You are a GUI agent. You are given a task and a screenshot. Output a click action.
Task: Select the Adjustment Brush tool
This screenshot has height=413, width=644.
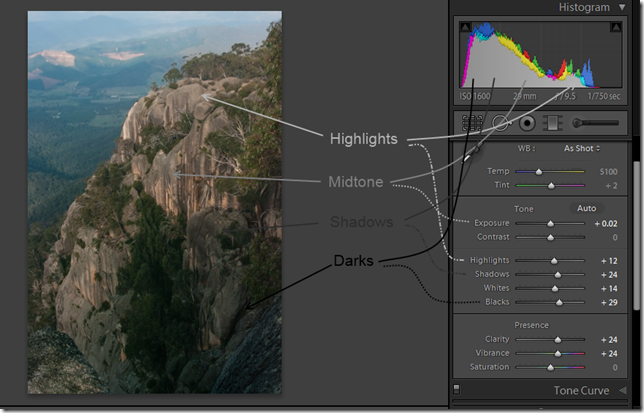(x=596, y=123)
